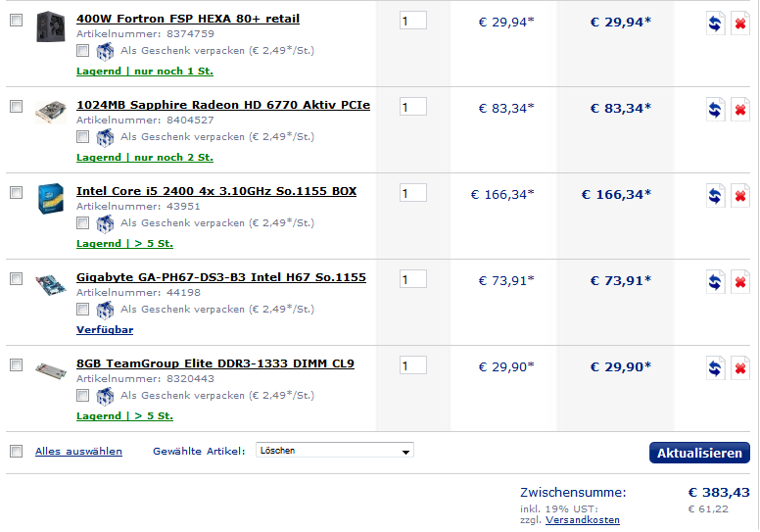Delete the 400W Fortron FSP HEXA item
Image resolution: width=760 pixels, height=532 pixels.
[x=740, y=23]
